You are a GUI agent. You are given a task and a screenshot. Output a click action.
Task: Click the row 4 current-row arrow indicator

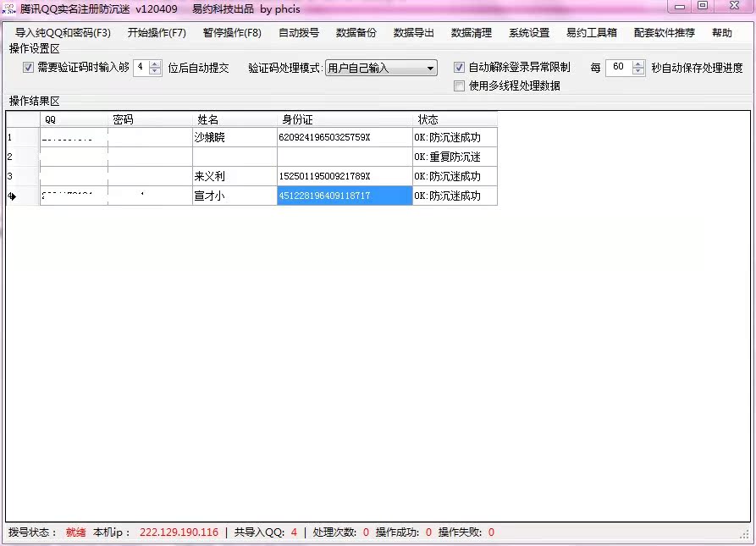13,196
